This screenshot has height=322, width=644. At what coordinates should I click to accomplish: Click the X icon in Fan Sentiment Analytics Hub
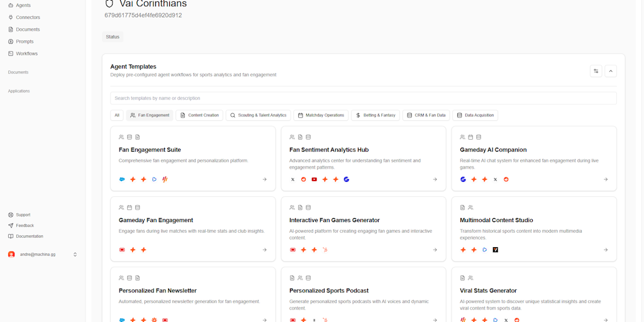pos(293,179)
